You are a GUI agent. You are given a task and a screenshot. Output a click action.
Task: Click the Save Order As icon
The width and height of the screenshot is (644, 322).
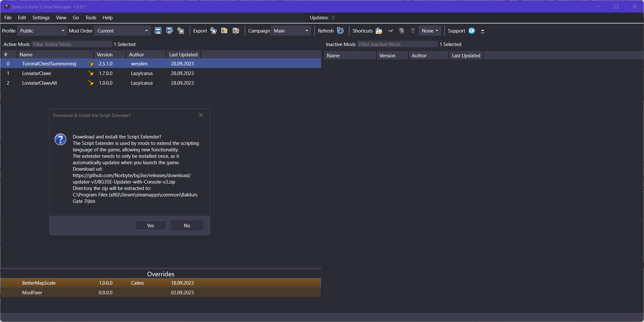pyautogui.click(x=169, y=31)
